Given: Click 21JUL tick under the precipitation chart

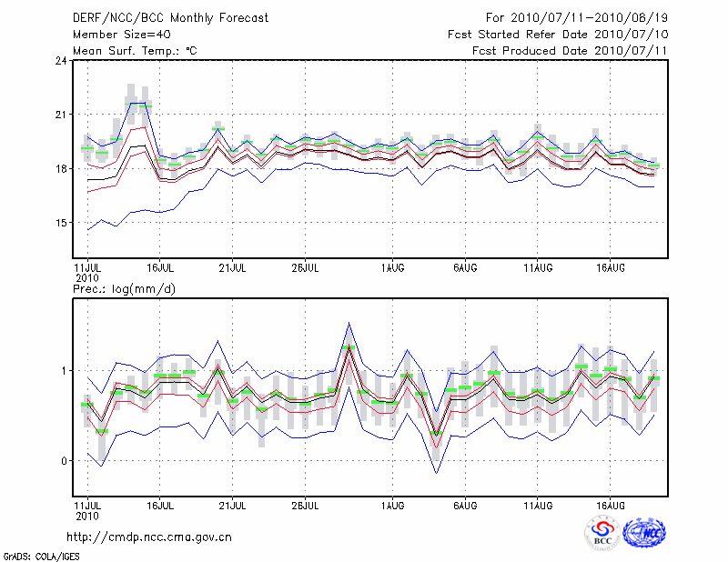Looking at the screenshot, I should 233,505.
